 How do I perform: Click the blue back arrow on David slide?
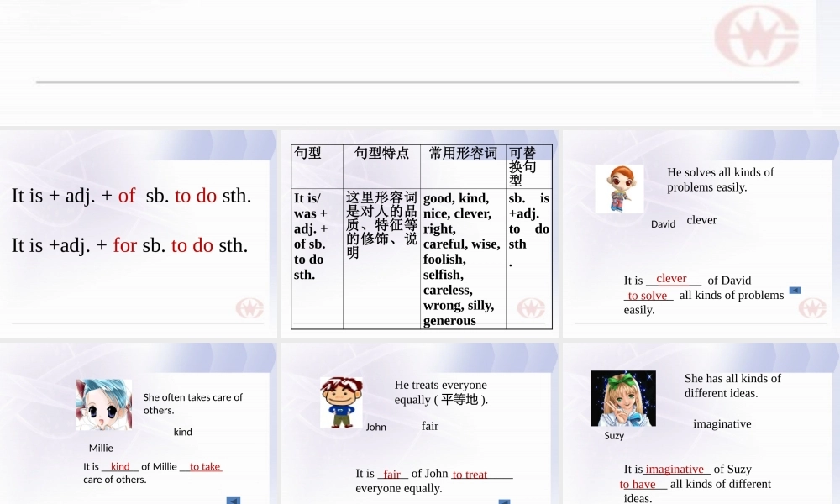[795, 291]
